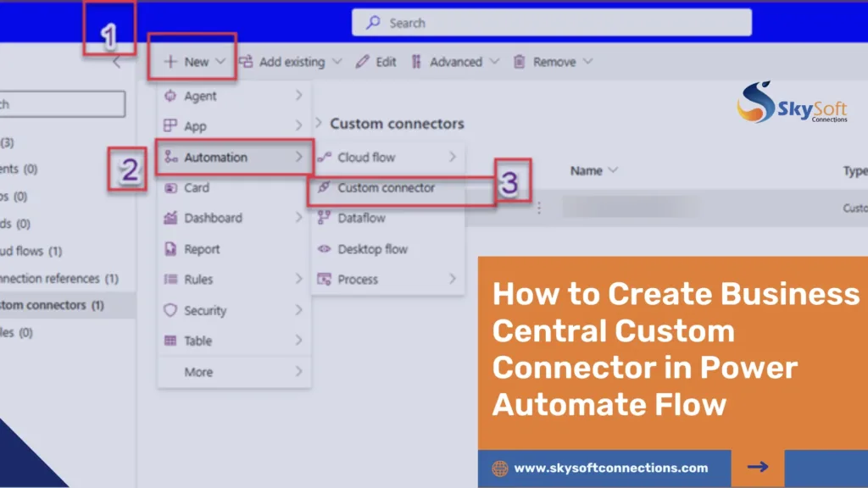
Task: Click the Card icon in menu
Action: 170,187
